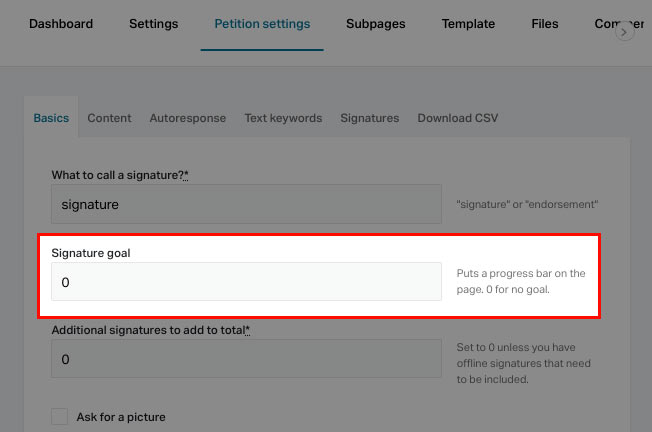This screenshot has height=432, width=652.
Task: Open the Files tab
Action: click(545, 24)
